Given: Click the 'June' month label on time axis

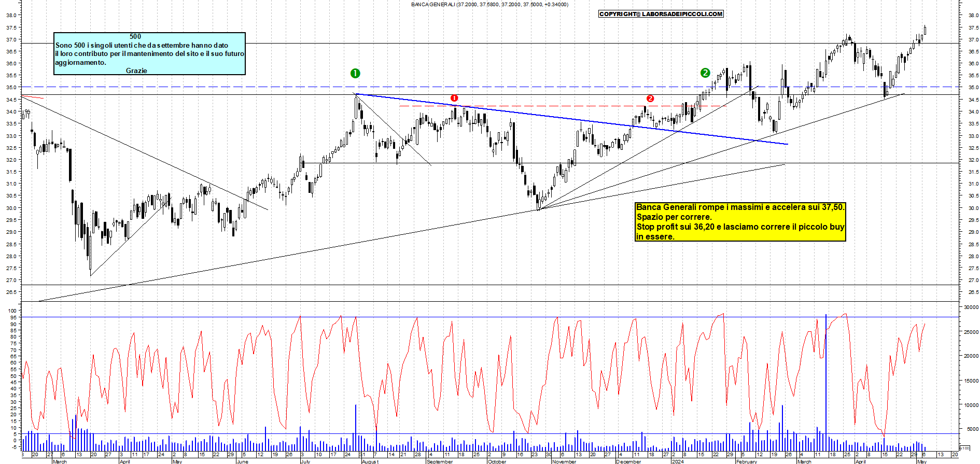Looking at the screenshot, I should (x=242, y=461).
